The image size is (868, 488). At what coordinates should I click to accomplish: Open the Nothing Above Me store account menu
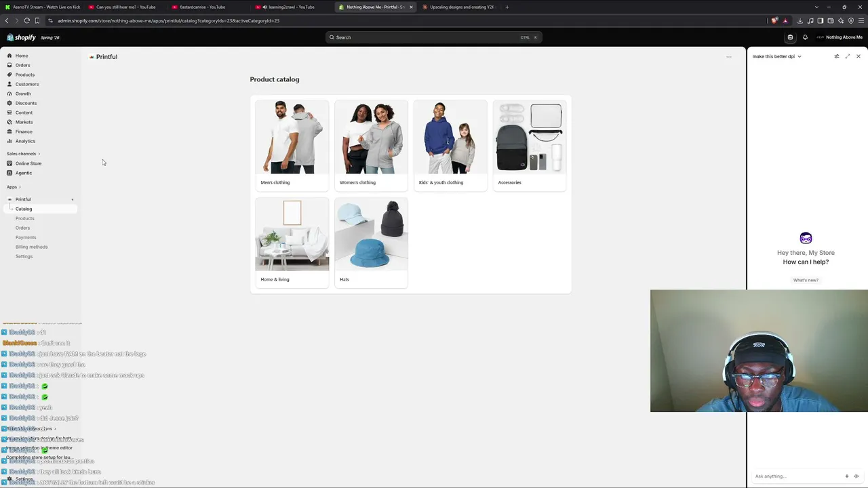pyautogui.click(x=840, y=37)
